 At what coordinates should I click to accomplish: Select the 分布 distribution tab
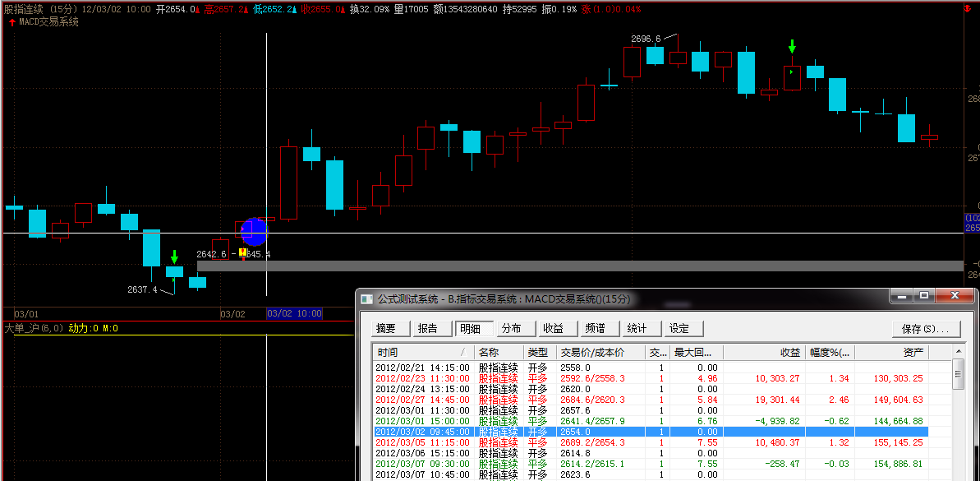(511, 328)
